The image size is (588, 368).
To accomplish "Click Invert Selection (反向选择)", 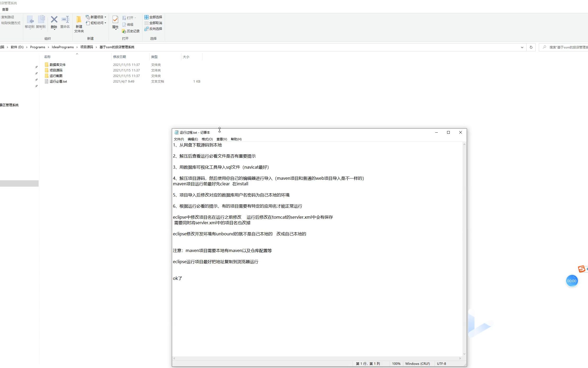I will (x=153, y=29).
